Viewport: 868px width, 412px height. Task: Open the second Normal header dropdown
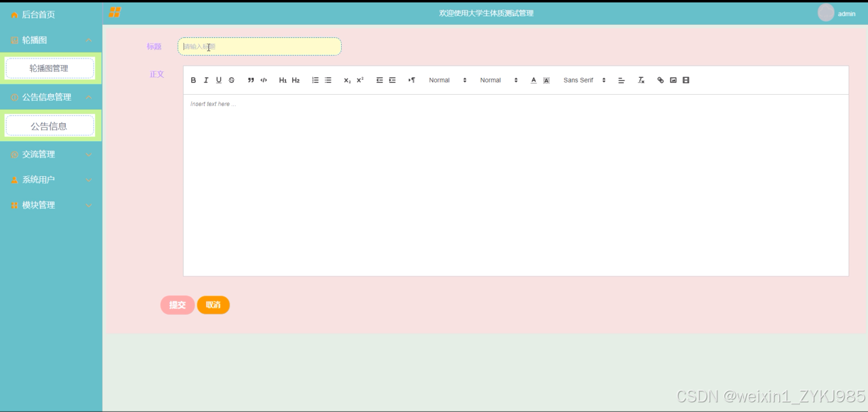tap(498, 80)
